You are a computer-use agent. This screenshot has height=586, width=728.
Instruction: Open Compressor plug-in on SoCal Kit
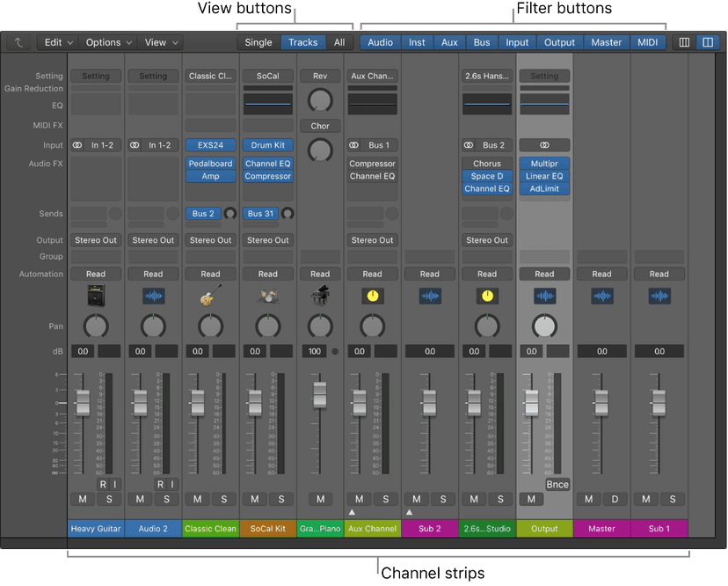coord(268,176)
